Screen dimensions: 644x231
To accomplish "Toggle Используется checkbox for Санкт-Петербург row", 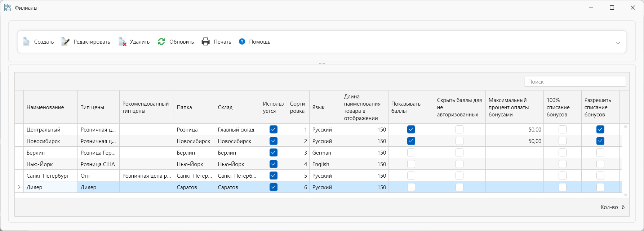I will 274,176.
